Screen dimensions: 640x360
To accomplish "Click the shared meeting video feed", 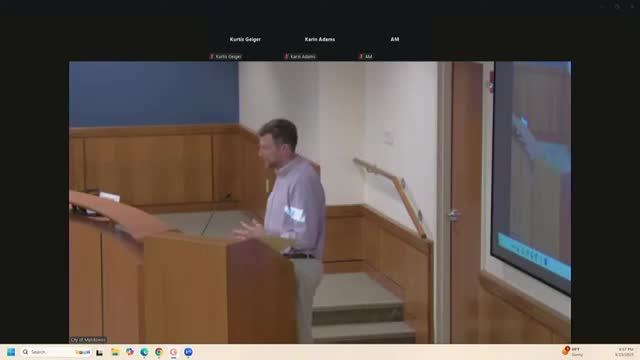I will click(x=320, y=202).
